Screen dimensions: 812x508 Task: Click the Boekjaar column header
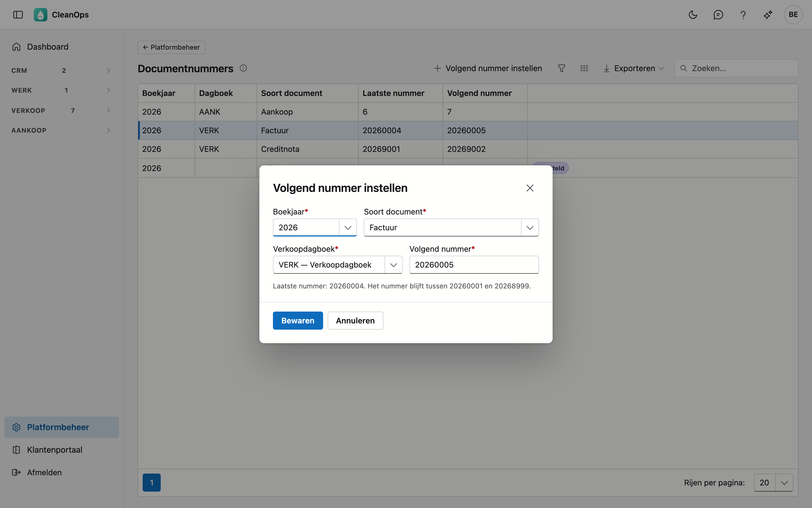(166, 93)
